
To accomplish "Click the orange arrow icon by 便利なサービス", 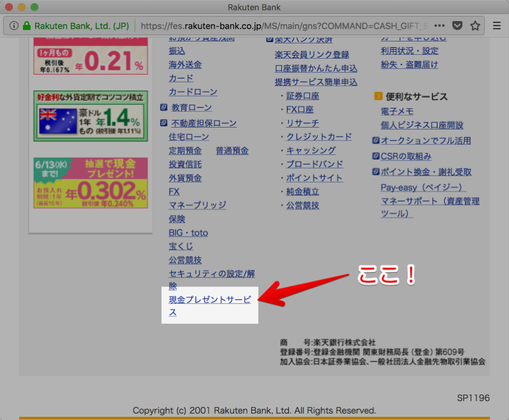I will (378, 96).
